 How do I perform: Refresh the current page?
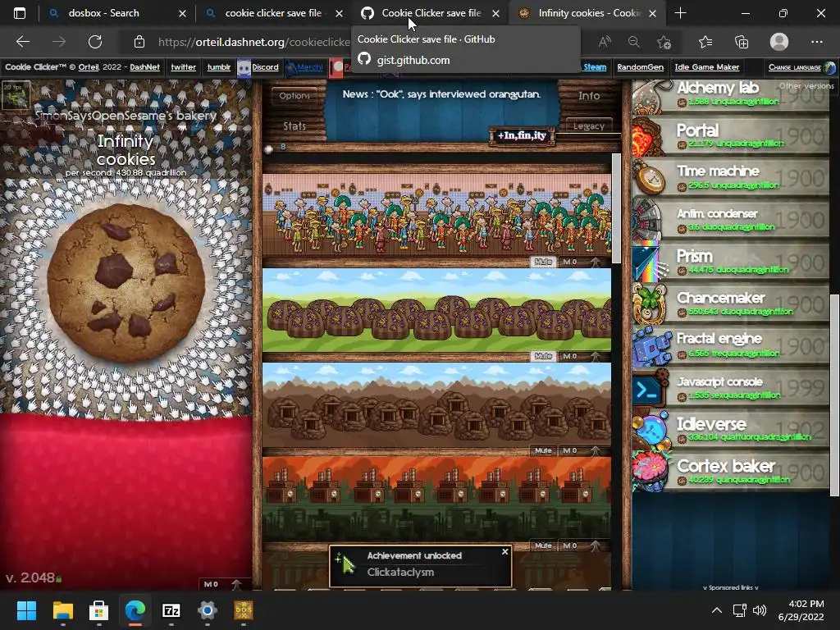95,42
